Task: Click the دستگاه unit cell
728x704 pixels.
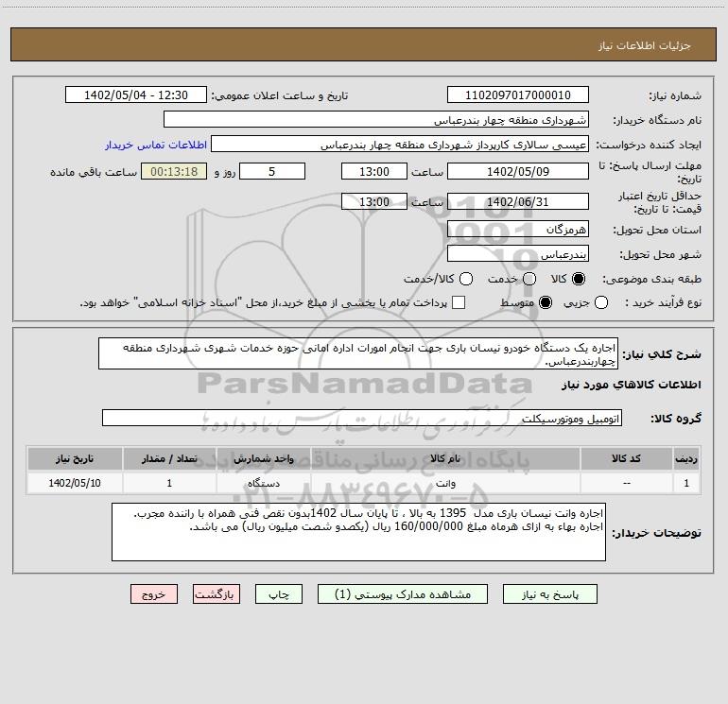Action: 263,483
